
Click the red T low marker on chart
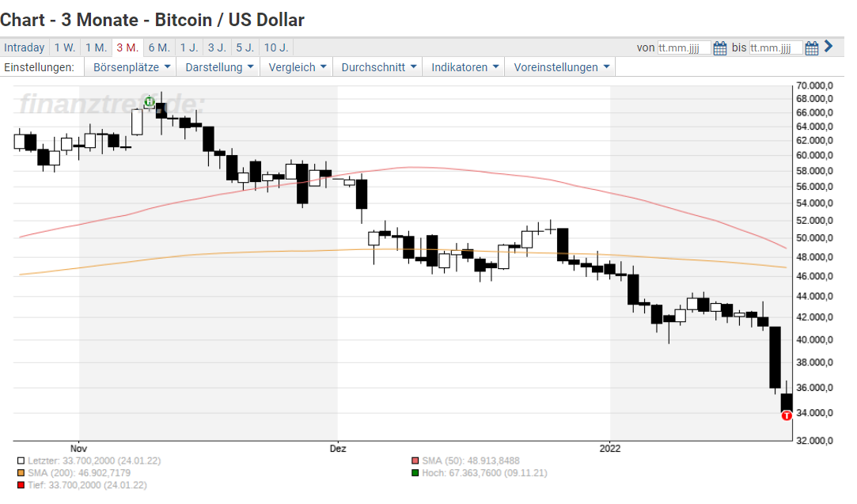point(787,416)
